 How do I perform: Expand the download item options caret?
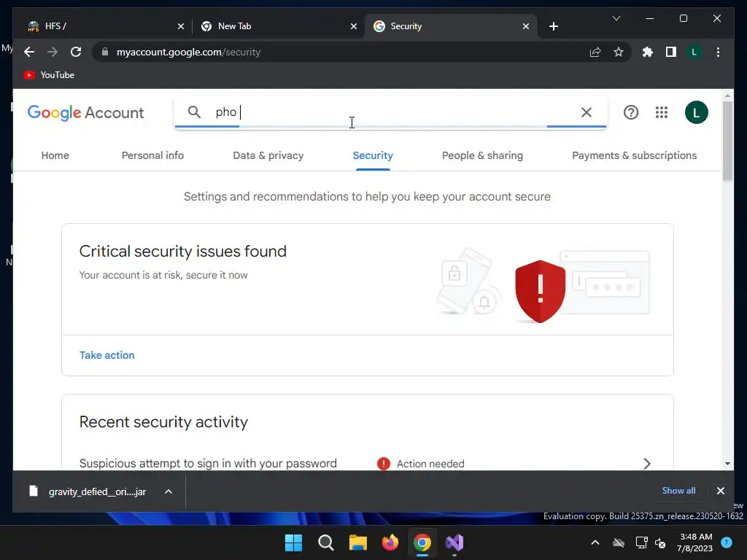[169, 491]
